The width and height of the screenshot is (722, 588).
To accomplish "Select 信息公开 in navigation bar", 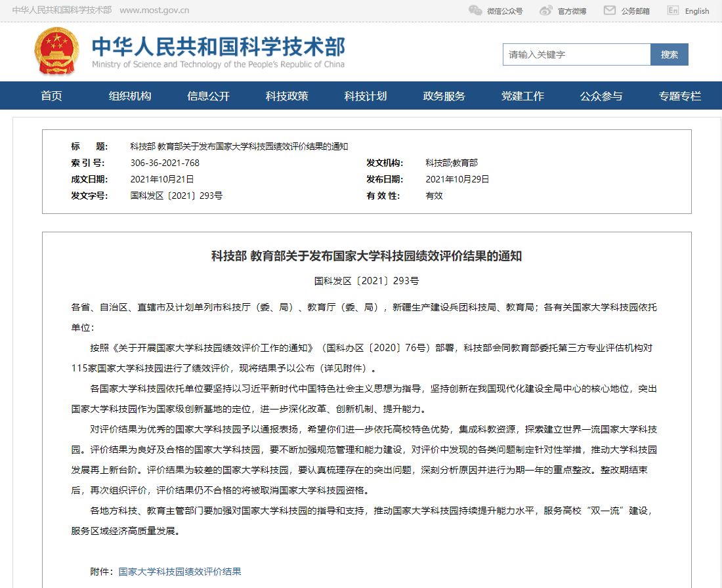I will pos(208,96).
